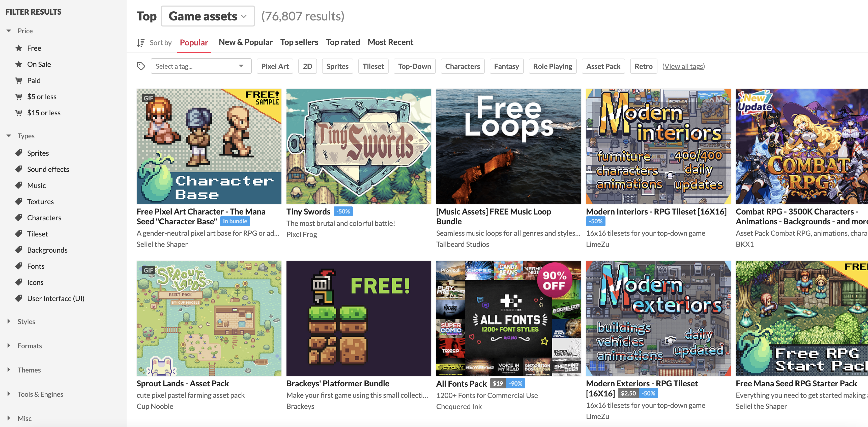The image size is (868, 427).
Task: Click the tag icon beside Fonts
Action: (x=19, y=266)
